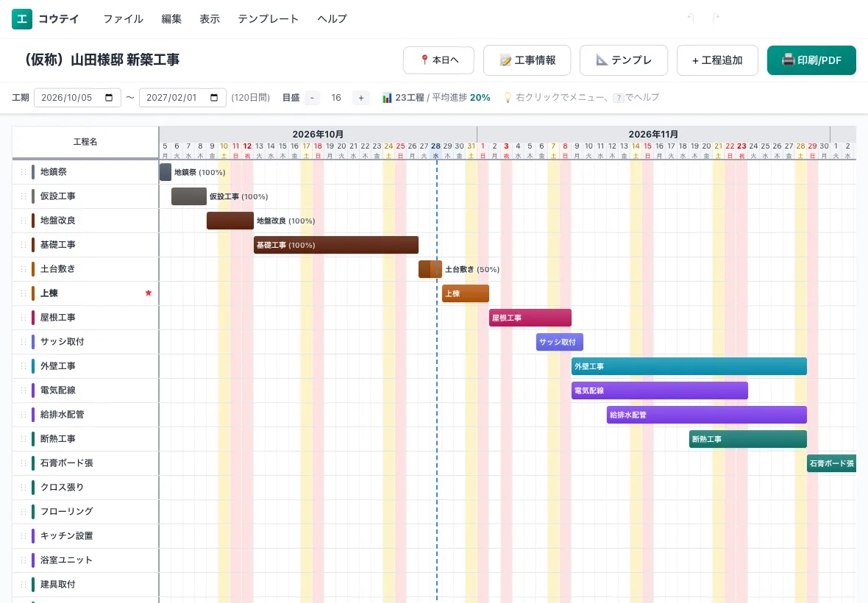Open the テンプレート menu
Screen dimensions: 868x603
tap(268, 19)
